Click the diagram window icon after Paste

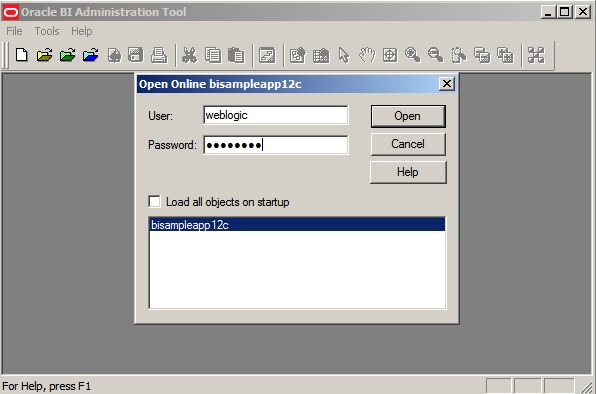pyautogui.click(x=267, y=55)
